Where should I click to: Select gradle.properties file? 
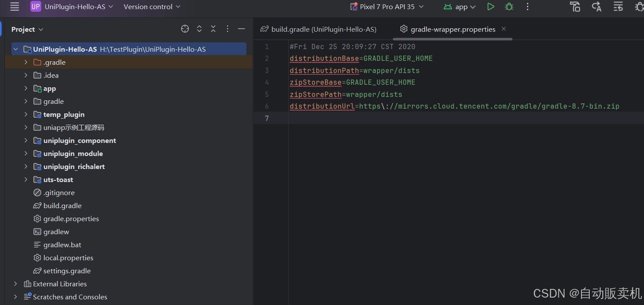coord(71,219)
